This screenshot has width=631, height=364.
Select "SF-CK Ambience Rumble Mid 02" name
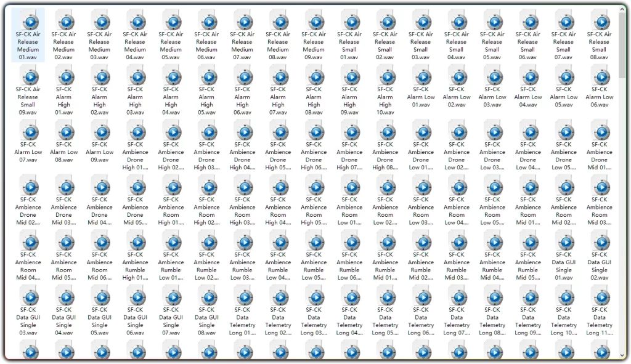(421, 266)
